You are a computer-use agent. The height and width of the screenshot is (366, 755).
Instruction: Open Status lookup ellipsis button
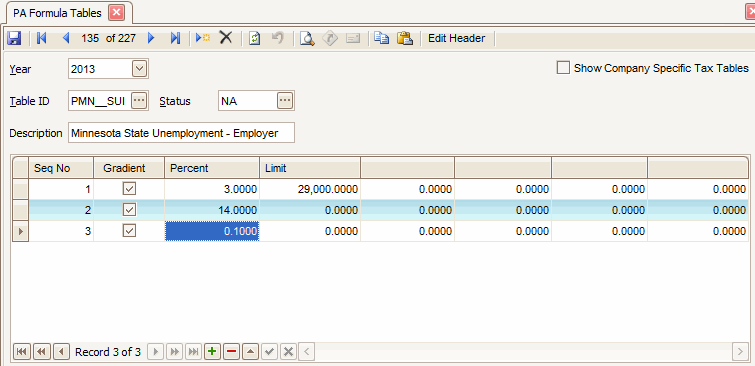tap(285, 101)
